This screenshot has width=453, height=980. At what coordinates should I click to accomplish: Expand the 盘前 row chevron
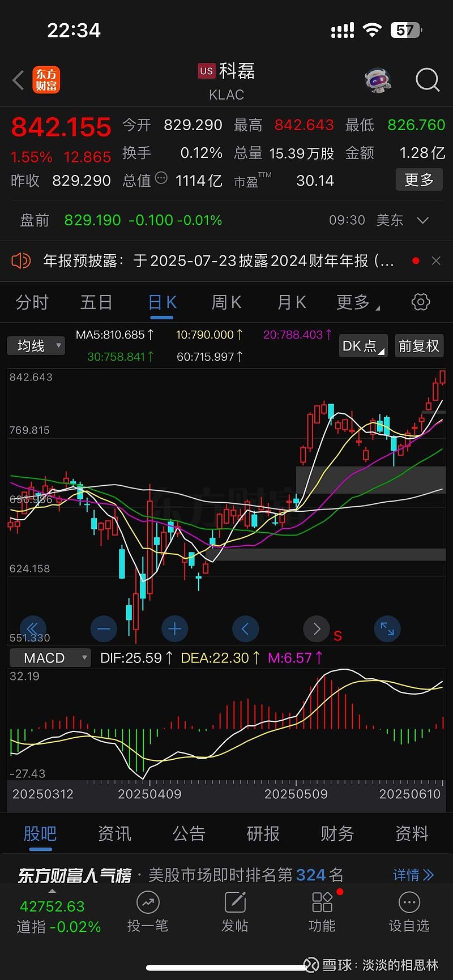[x=422, y=220]
